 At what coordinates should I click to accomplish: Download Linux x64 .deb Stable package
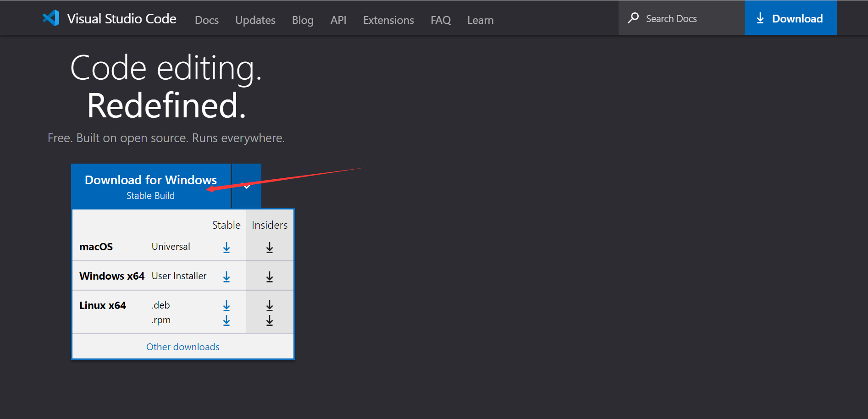(227, 306)
